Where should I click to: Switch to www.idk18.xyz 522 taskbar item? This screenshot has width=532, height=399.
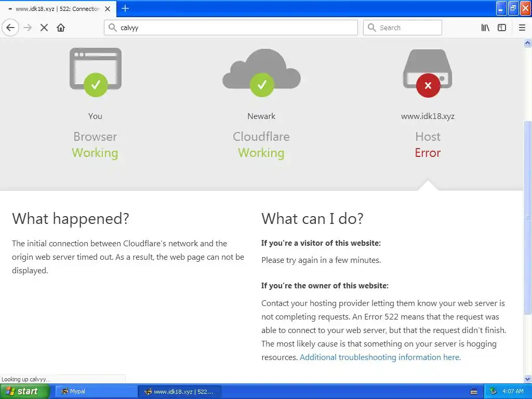pos(180,392)
